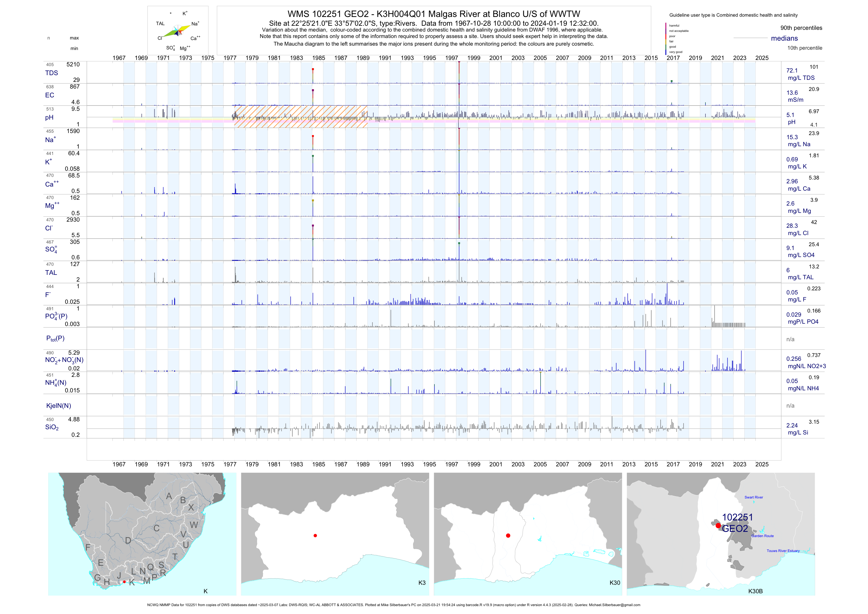The width and height of the screenshot is (868, 614).
Task: Select the SiO2 parameter label
Action: coord(52,427)
